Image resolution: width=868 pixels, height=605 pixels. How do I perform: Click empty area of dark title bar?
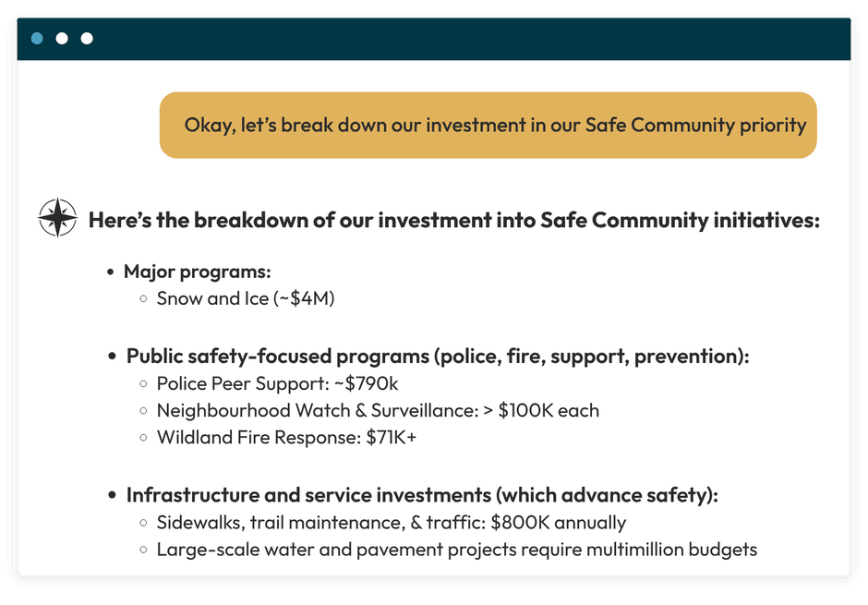462,39
